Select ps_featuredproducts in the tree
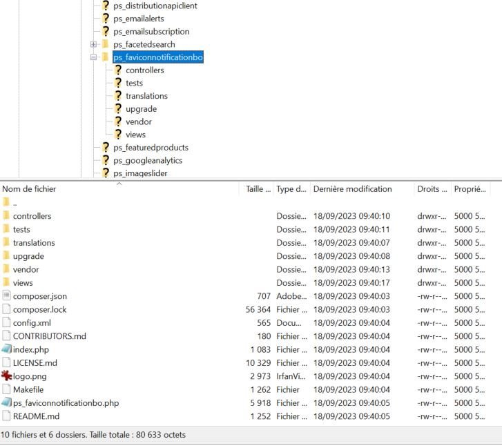 point(151,148)
